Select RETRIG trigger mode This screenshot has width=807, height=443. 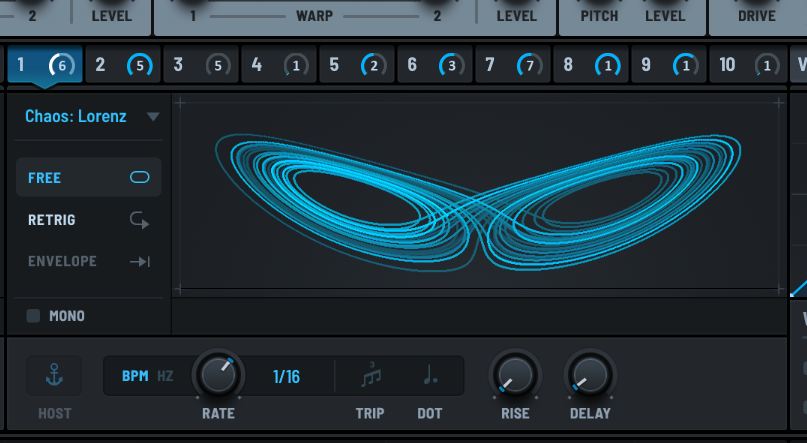point(89,220)
